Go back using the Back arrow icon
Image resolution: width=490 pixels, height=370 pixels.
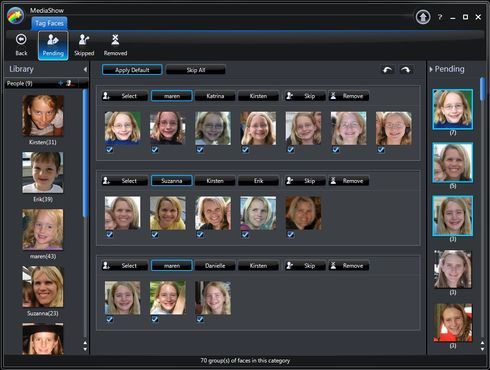(x=21, y=40)
